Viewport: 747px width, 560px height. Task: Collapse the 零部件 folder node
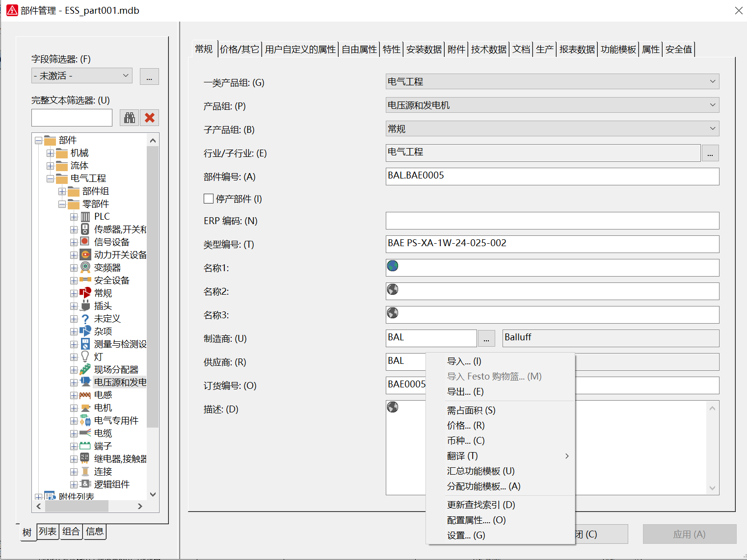62,204
